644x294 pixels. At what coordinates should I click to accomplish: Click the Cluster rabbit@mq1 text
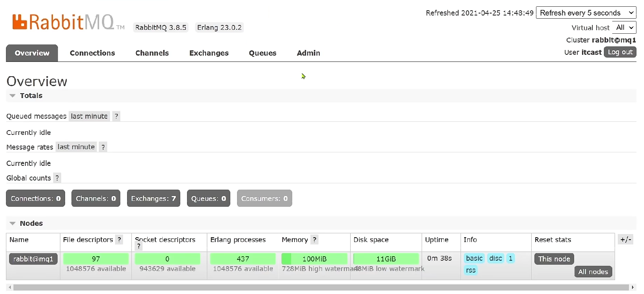click(601, 40)
